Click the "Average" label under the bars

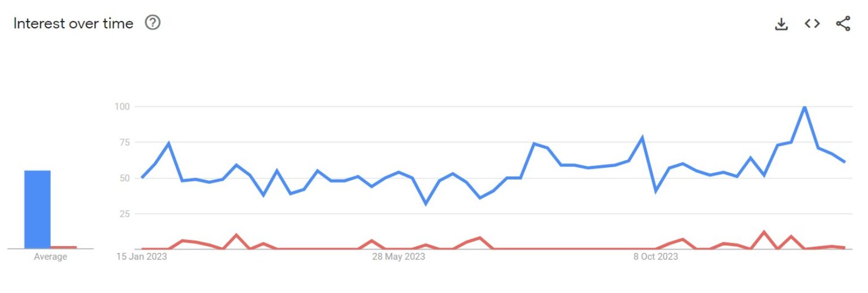click(50, 257)
